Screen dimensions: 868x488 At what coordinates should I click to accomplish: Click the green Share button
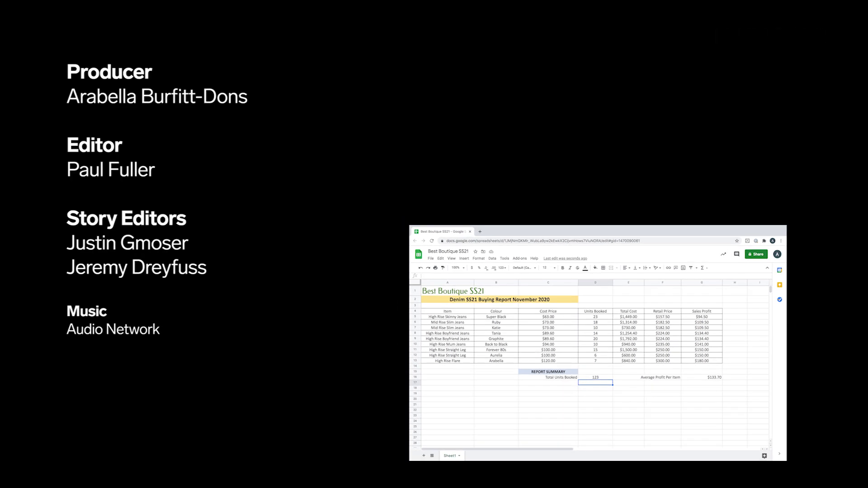click(x=756, y=254)
